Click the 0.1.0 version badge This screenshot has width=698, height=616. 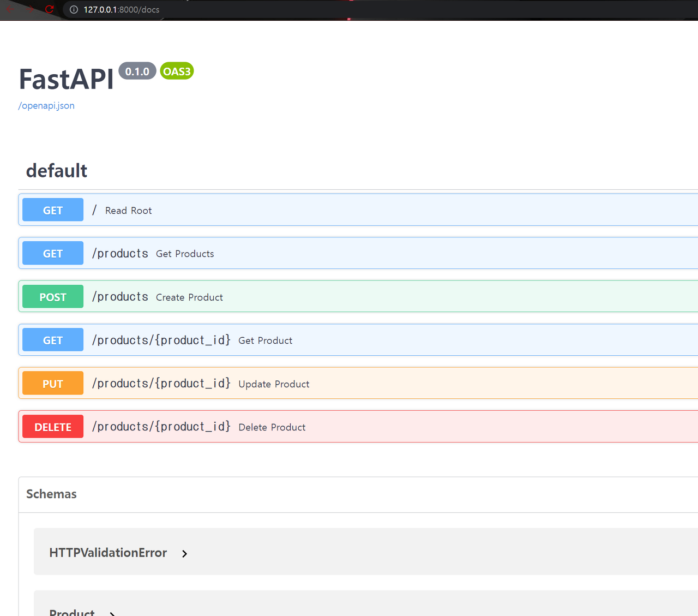tap(137, 71)
